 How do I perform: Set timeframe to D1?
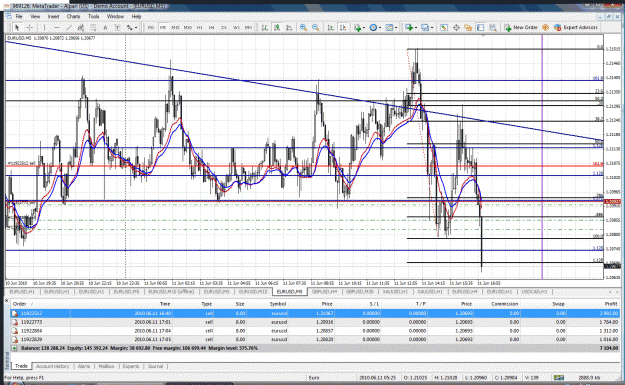pos(224,28)
